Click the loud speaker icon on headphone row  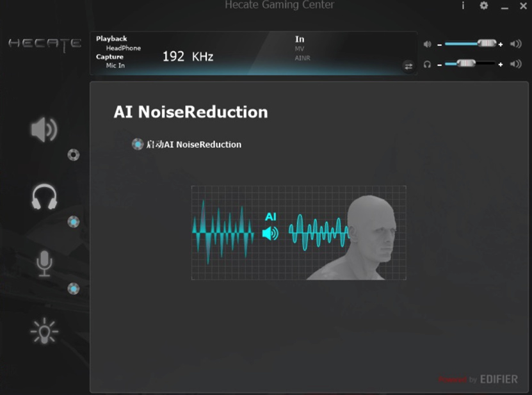tap(516, 64)
